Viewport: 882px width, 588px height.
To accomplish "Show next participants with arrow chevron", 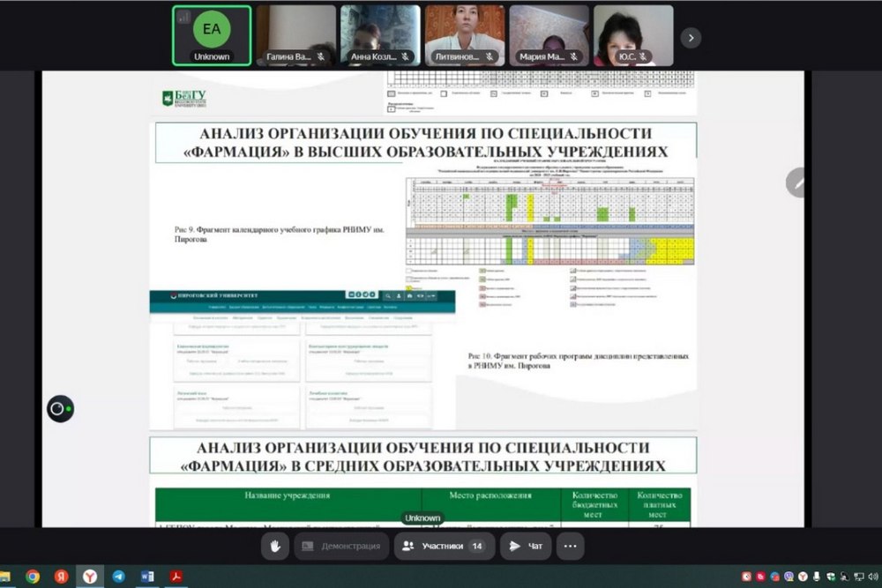I will [691, 38].
